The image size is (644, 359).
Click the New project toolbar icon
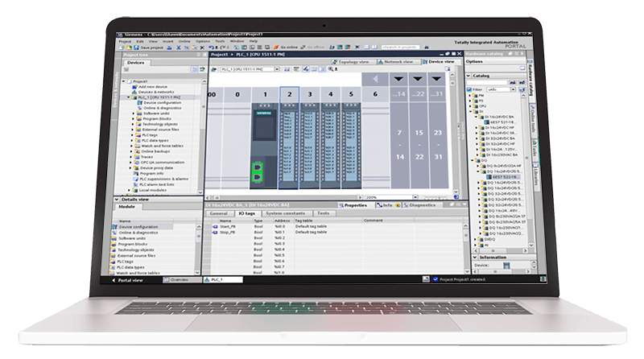122,47
